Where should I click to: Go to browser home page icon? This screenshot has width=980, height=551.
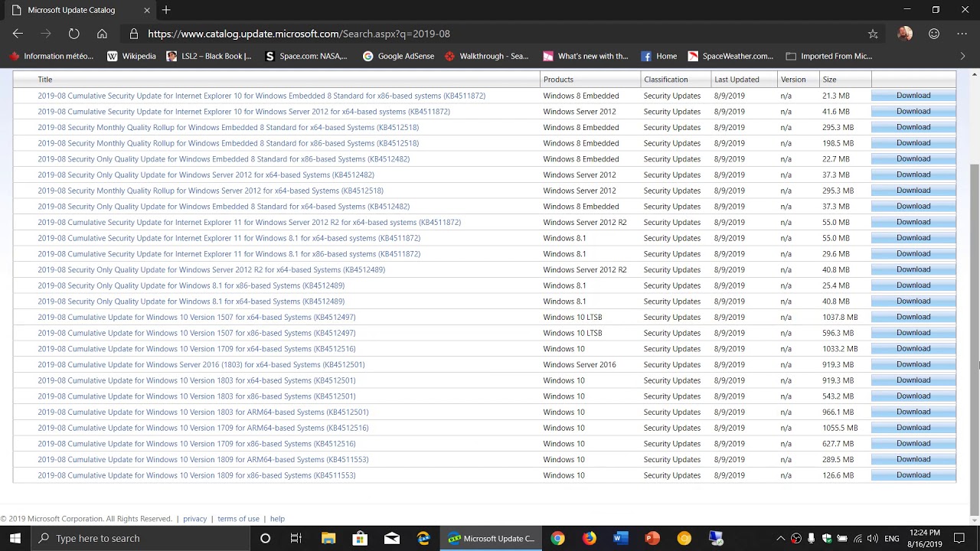pyautogui.click(x=102, y=34)
